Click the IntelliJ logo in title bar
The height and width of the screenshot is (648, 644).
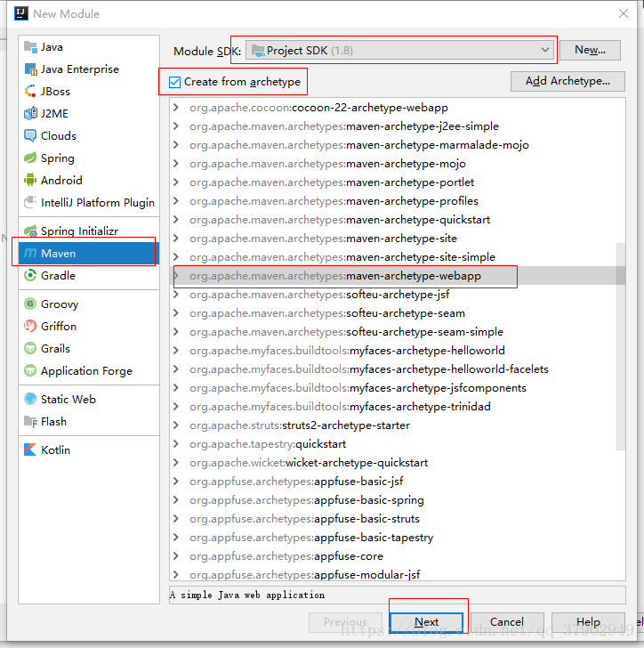coord(21,13)
